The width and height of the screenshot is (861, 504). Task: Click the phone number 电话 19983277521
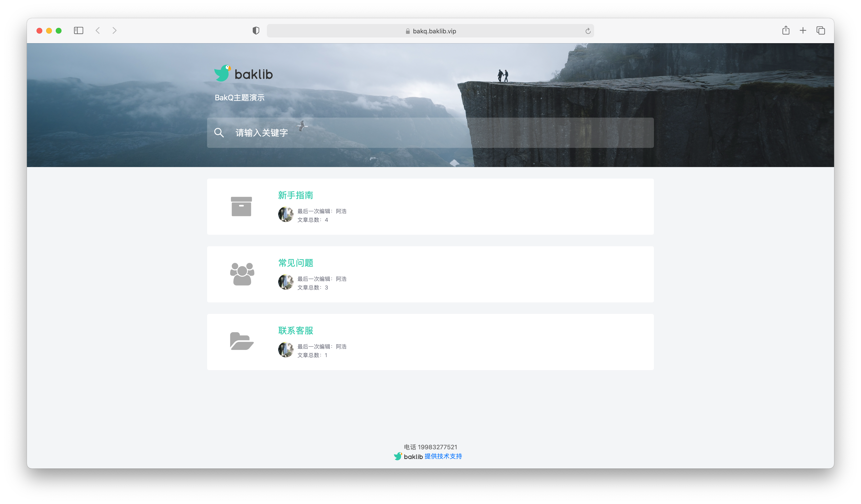(430, 447)
